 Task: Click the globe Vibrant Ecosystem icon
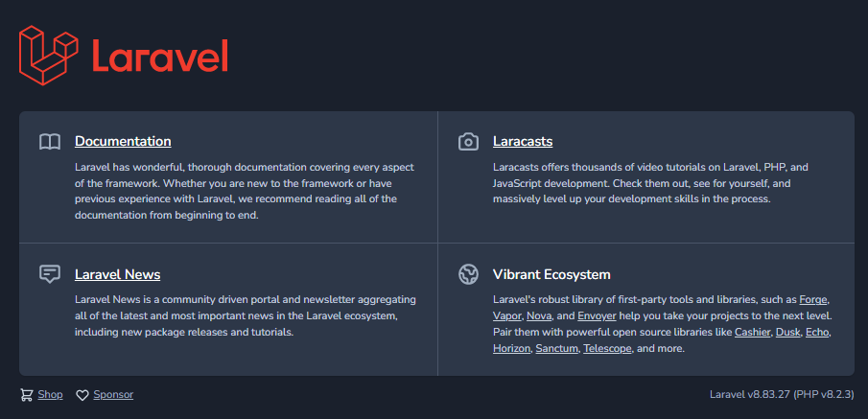coord(468,274)
